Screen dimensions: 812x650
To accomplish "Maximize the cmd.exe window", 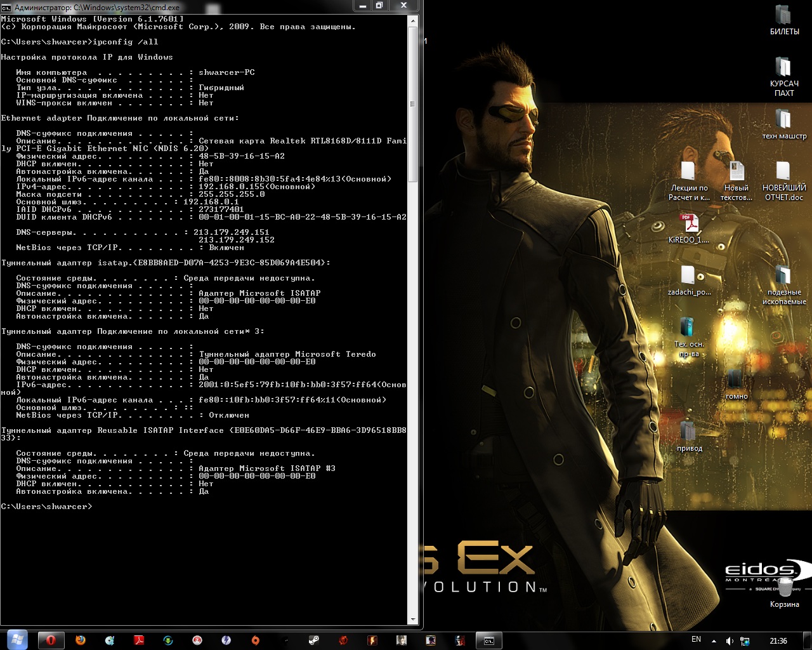I will (379, 6).
